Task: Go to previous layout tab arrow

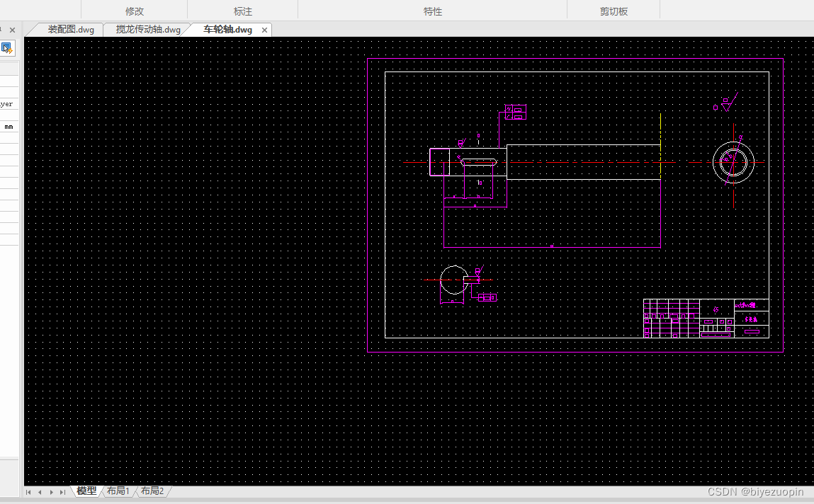Action: [x=40, y=492]
